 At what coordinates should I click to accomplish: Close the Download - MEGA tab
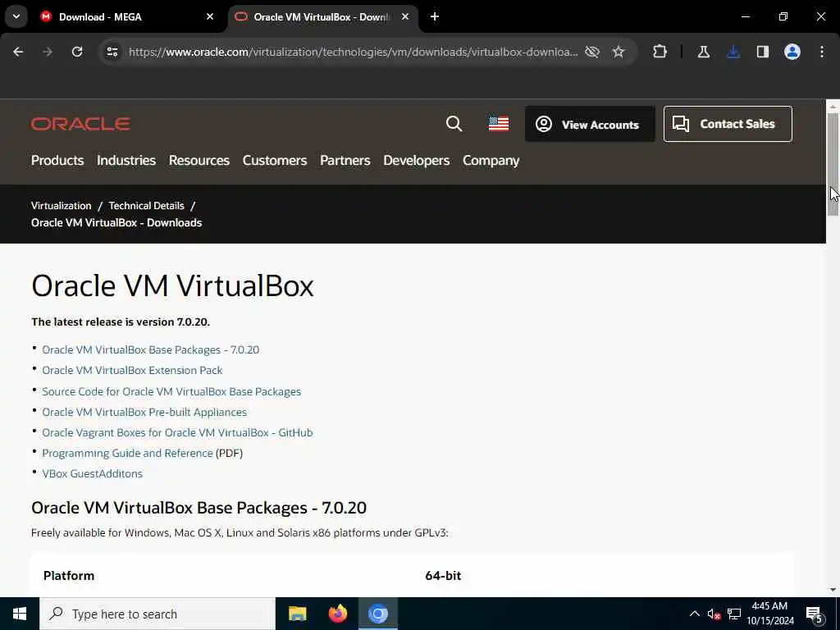click(x=210, y=16)
